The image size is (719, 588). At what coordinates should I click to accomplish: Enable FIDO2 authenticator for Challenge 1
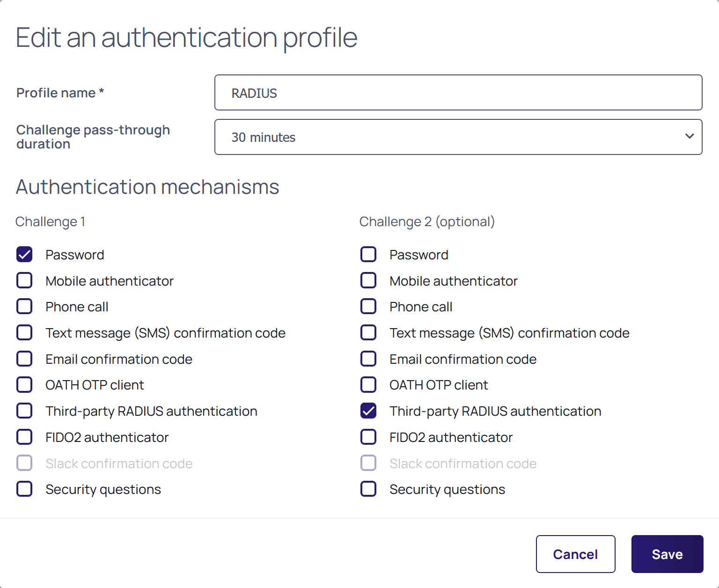click(x=24, y=437)
